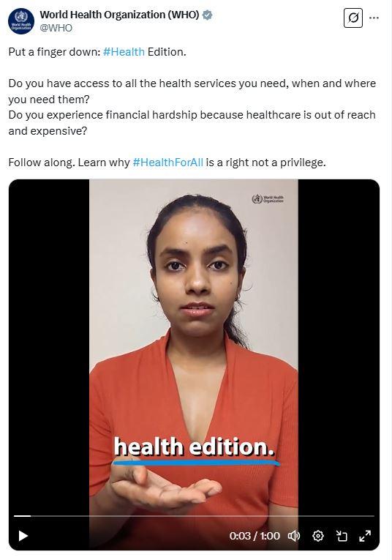Click the 'health edition.' caption text
This screenshot has width=392, height=560.
point(194,447)
